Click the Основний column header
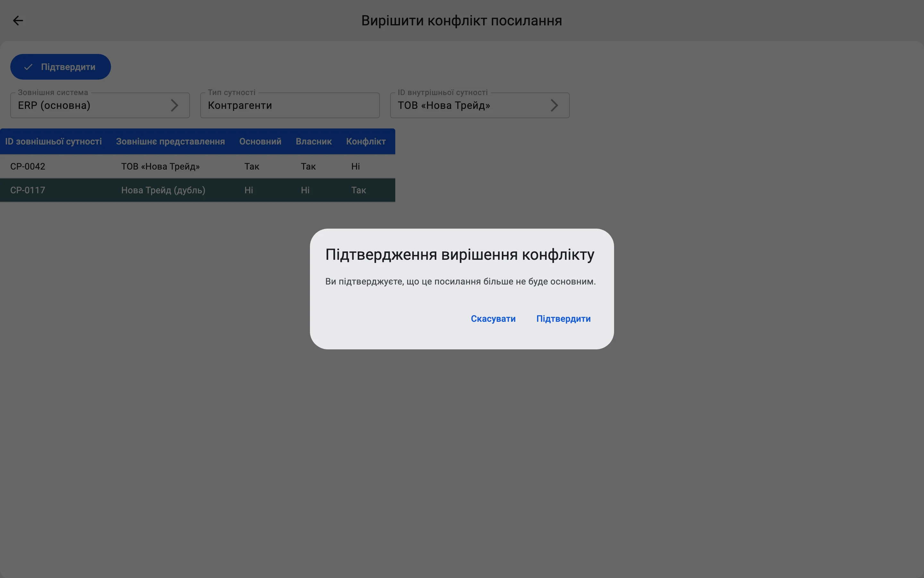 click(261, 141)
